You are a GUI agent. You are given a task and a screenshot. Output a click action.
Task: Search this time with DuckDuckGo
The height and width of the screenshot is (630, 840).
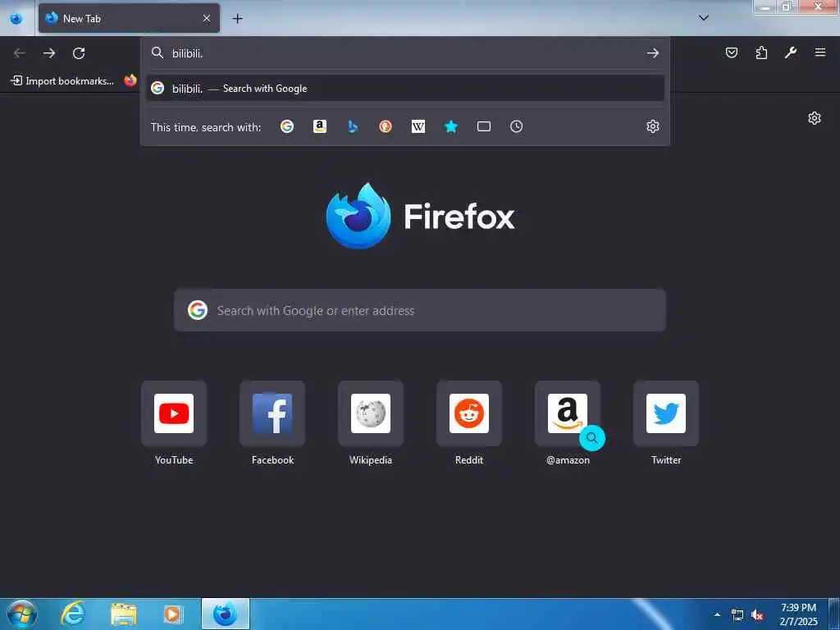(x=386, y=126)
